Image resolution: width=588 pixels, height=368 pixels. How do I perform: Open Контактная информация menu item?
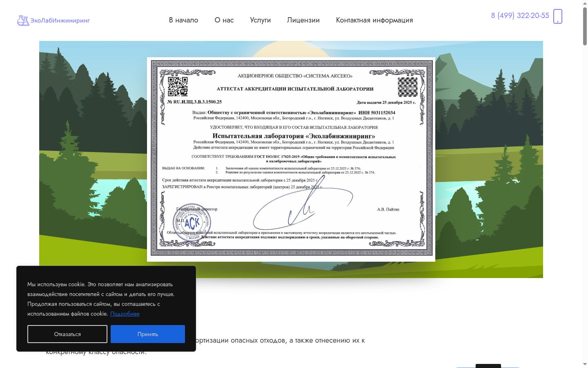[374, 20]
